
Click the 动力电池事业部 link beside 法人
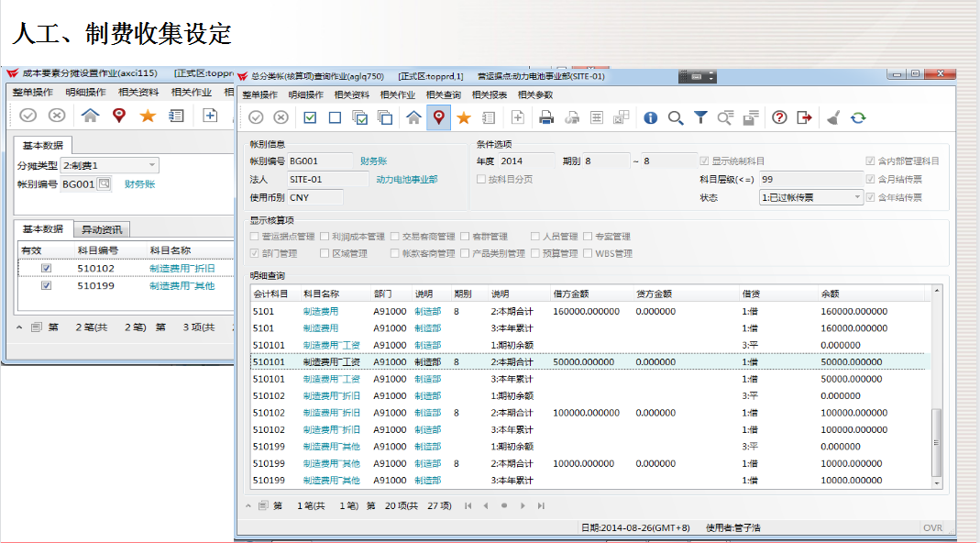(407, 179)
